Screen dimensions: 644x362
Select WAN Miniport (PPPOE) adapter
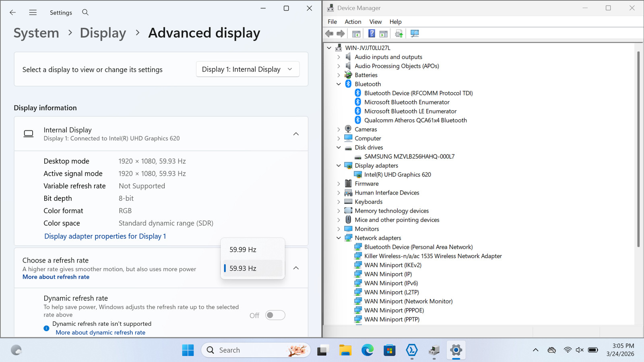(x=394, y=311)
